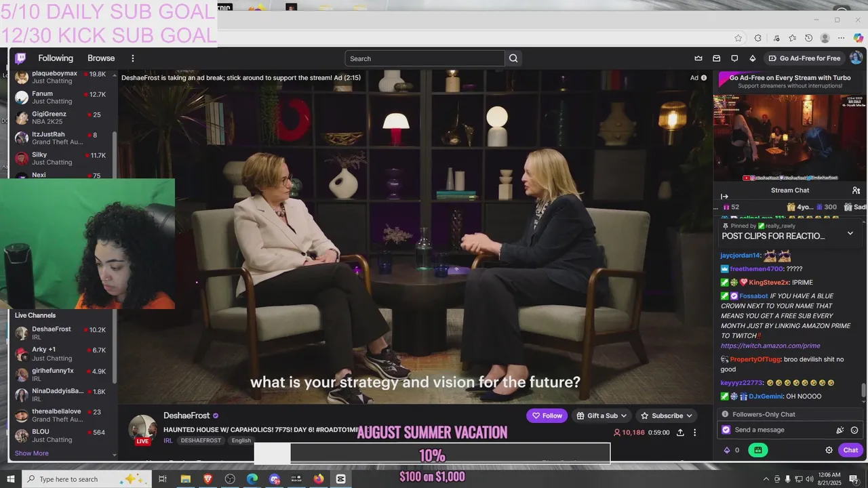Click the purple Chat send button
The height and width of the screenshot is (488, 868).
[850, 450]
